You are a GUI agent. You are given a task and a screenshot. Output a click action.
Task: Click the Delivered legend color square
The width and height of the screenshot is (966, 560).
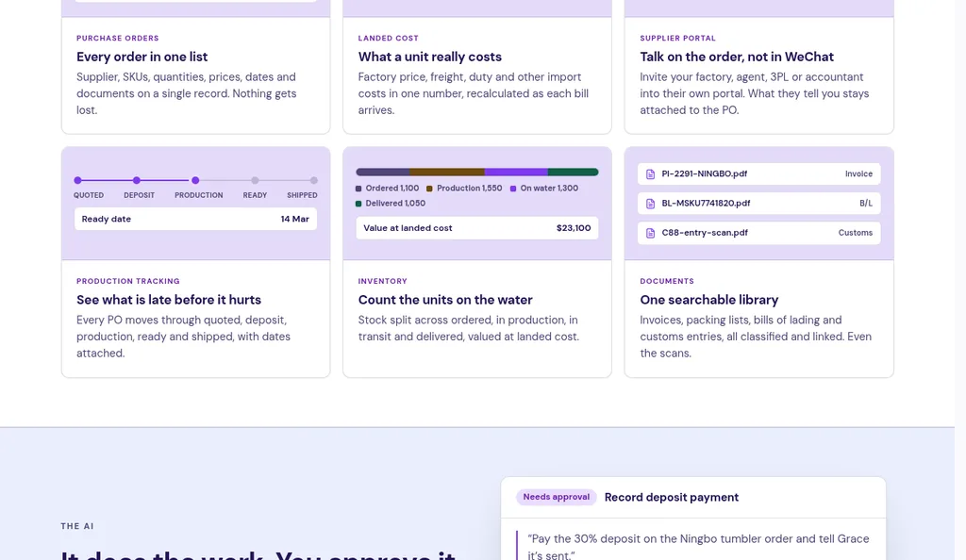pos(358,204)
